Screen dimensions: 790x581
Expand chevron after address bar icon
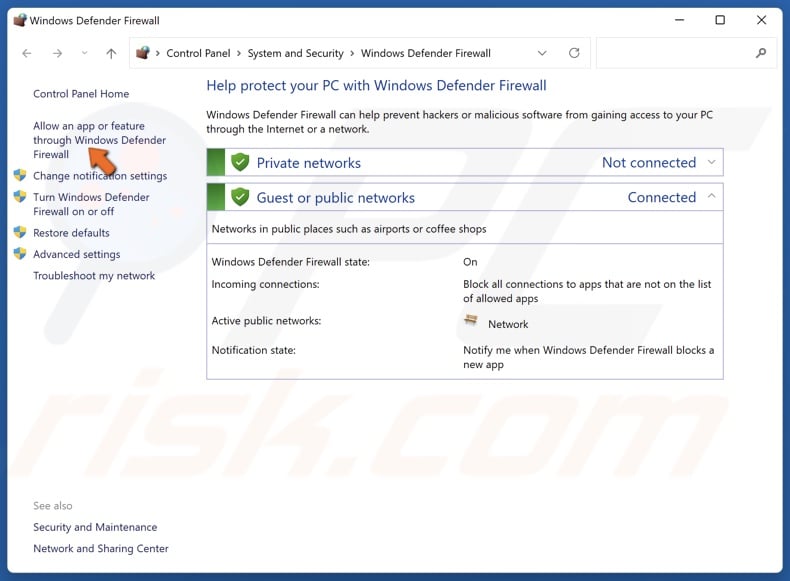pos(158,53)
